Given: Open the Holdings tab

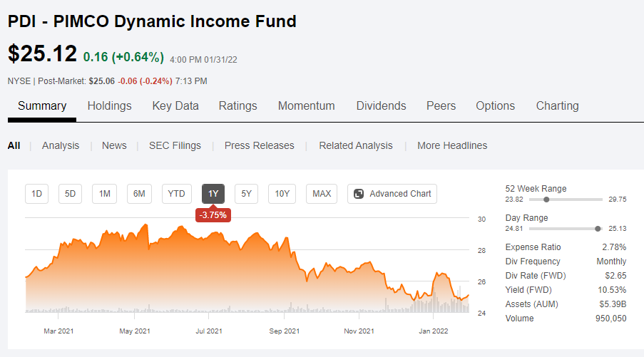Looking at the screenshot, I should pyautogui.click(x=109, y=106).
